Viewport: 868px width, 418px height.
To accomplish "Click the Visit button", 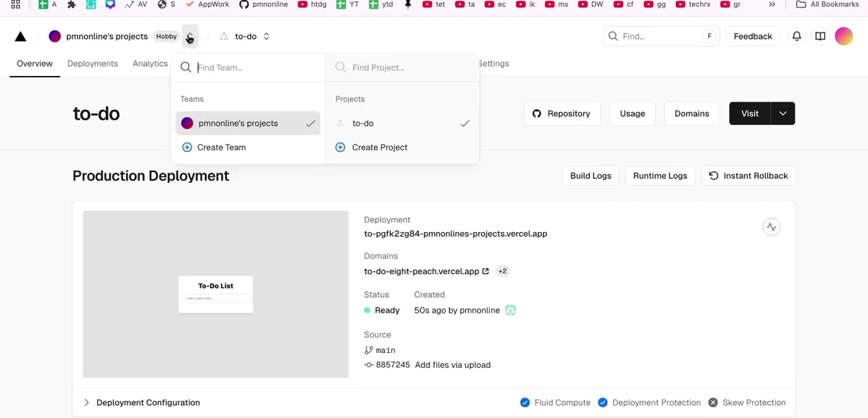I will pyautogui.click(x=749, y=113).
